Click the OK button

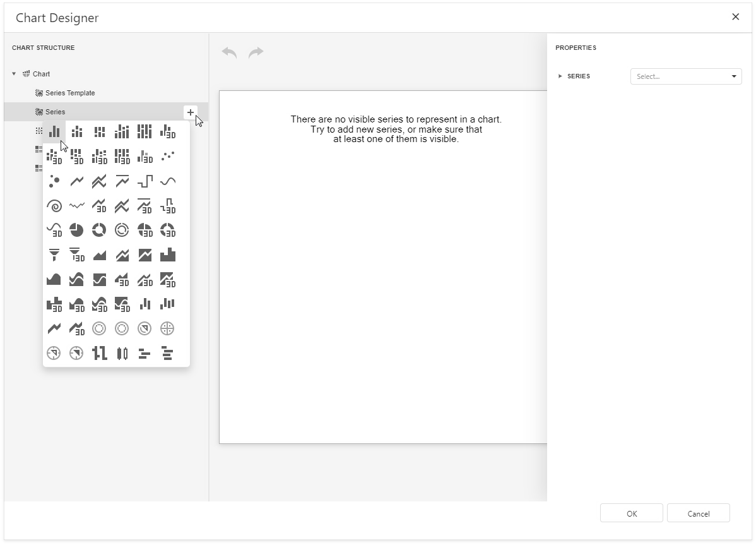coord(630,513)
